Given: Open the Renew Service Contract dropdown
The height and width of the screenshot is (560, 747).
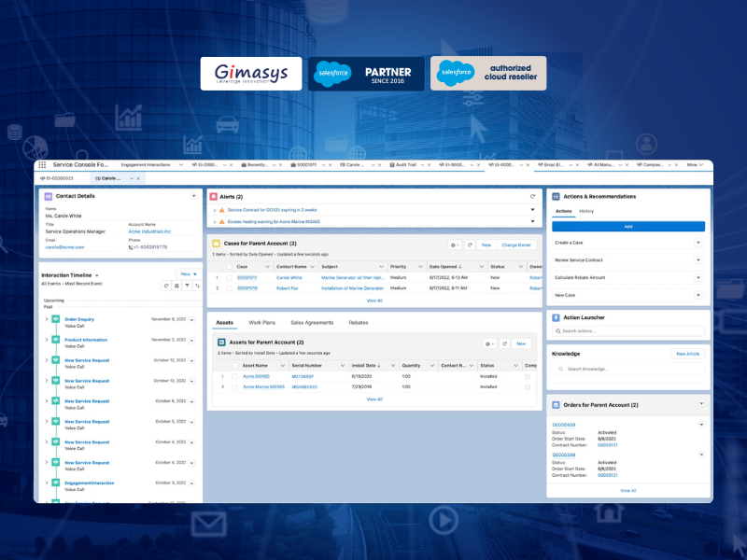Looking at the screenshot, I should pos(698,260).
